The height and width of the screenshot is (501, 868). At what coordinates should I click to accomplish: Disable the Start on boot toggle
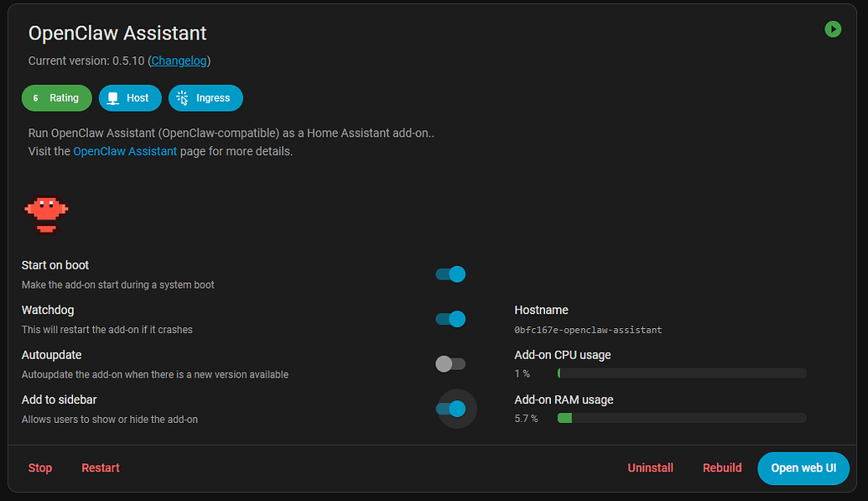(x=450, y=274)
